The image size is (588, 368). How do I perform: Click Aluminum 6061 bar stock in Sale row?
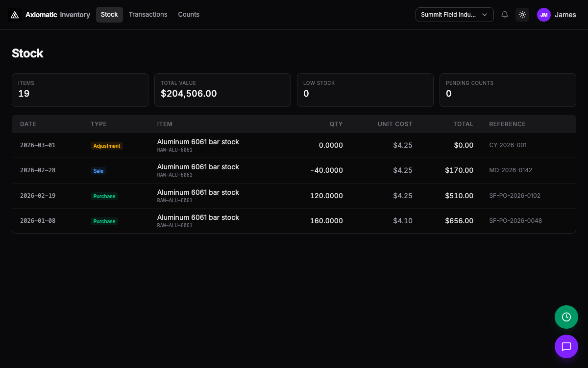[198, 167]
